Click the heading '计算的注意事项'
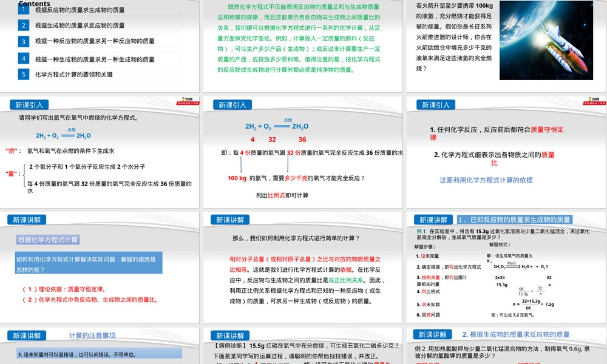Screen dimensions: 607x364 (92, 335)
